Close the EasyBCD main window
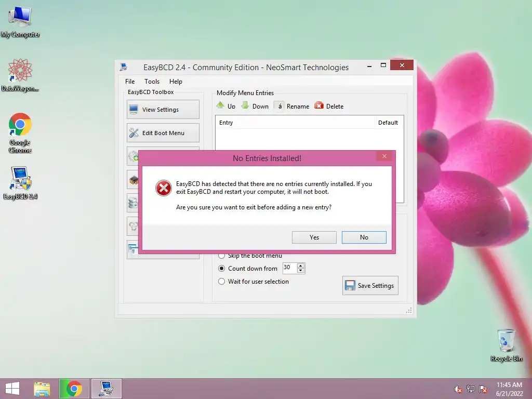 click(402, 65)
